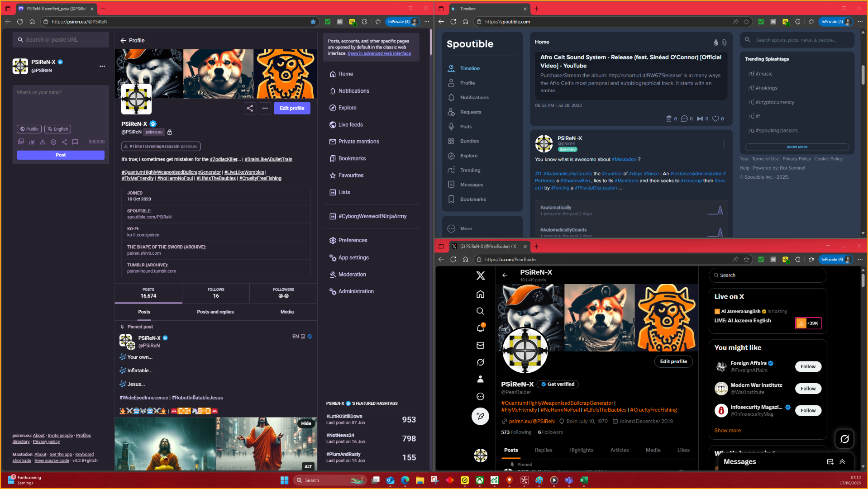The width and height of the screenshot is (868, 489).
Task: Click the X window vertical scrollbar
Action: click(x=863, y=280)
